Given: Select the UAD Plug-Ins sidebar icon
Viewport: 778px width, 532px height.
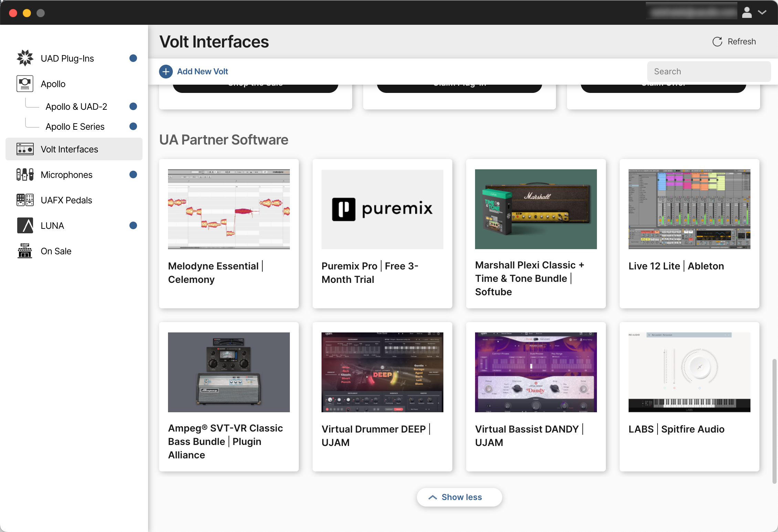Looking at the screenshot, I should pos(25,58).
